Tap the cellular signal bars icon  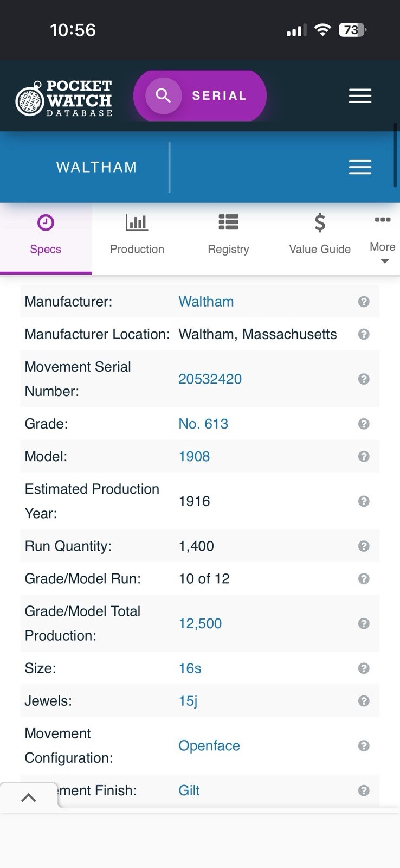pyautogui.click(x=296, y=30)
